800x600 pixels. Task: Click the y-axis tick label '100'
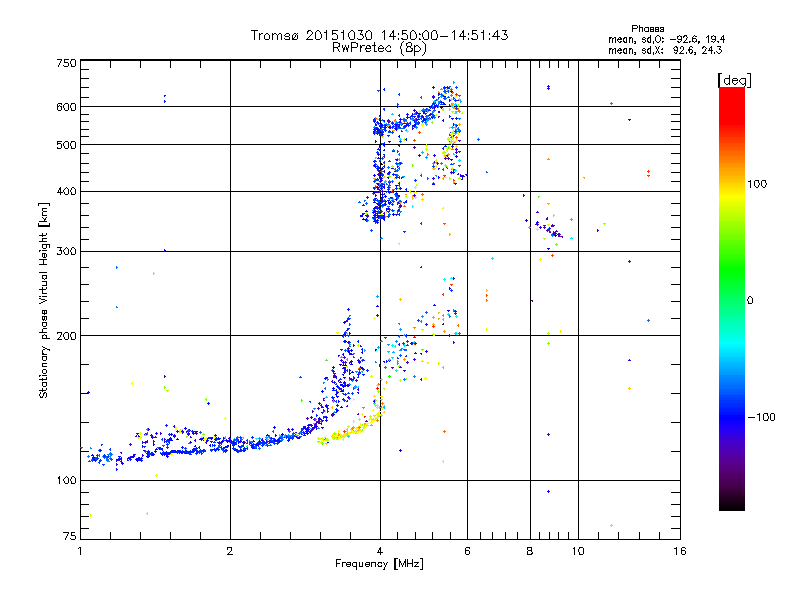click(67, 480)
